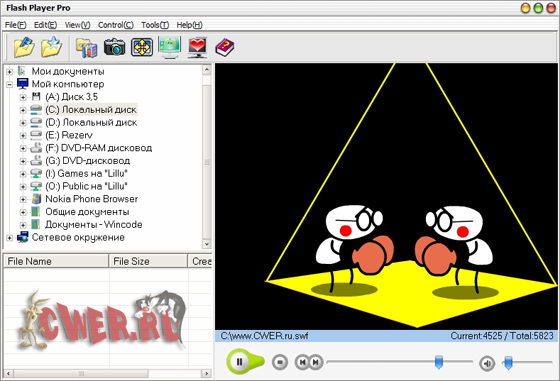Expand the (O:) Public на "Lillu" node
560x381 pixels.
tap(23, 187)
